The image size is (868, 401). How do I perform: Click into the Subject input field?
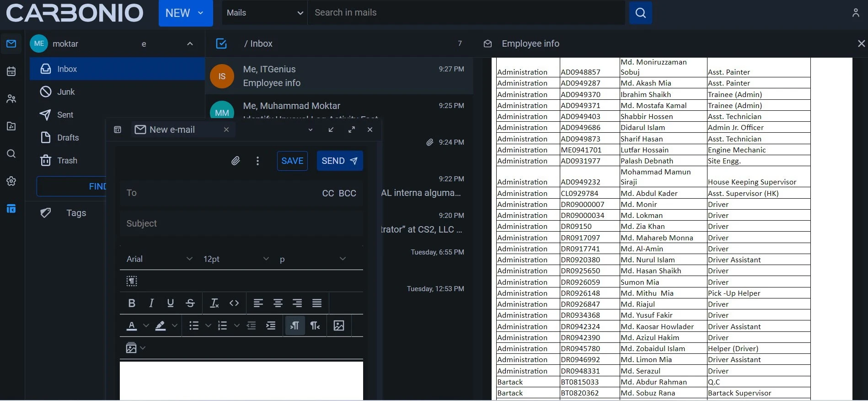tap(241, 223)
